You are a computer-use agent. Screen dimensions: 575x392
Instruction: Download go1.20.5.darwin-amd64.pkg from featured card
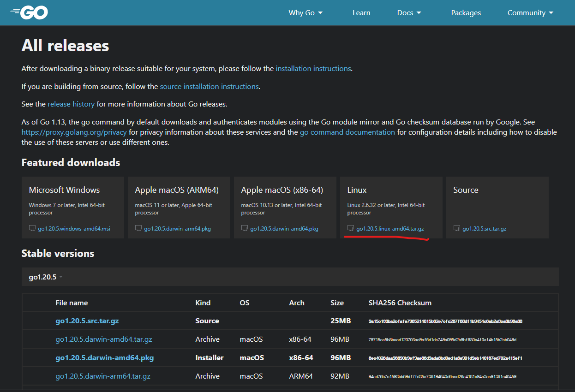click(x=284, y=229)
